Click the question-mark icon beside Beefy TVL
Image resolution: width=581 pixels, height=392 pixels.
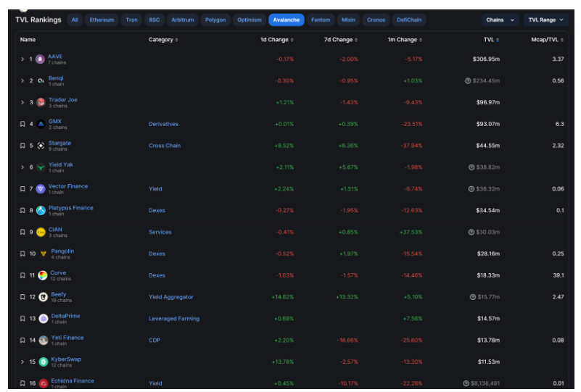pyautogui.click(x=472, y=297)
